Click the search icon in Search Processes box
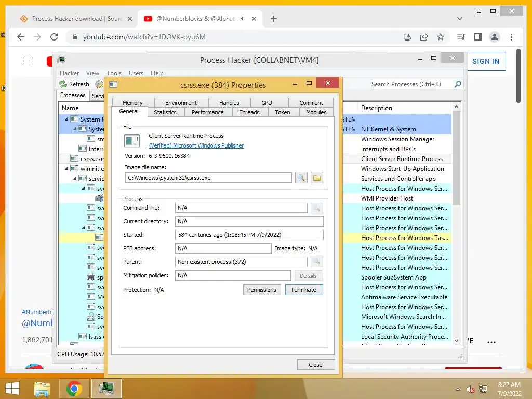This screenshot has width=532, height=399. [458, 84]
